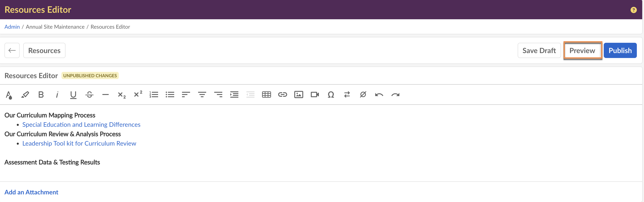This screenshot has width=644, height=202.
Task: Open the special characters Omega tool
Action: [331, 95]
